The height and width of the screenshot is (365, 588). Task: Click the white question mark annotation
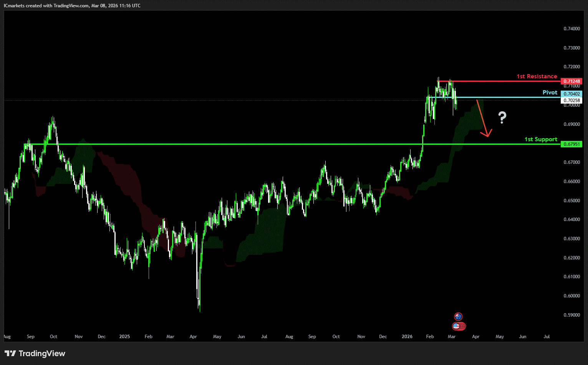(x=502, y=117)
